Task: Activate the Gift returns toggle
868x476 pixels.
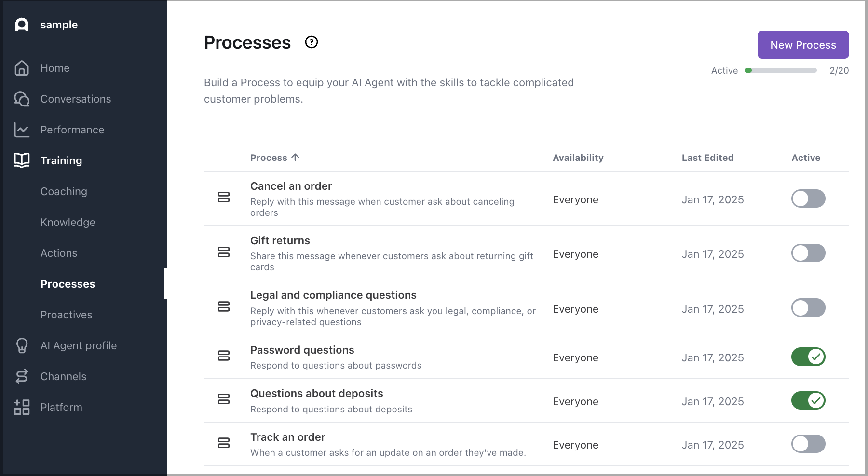Action: point(808,253)
